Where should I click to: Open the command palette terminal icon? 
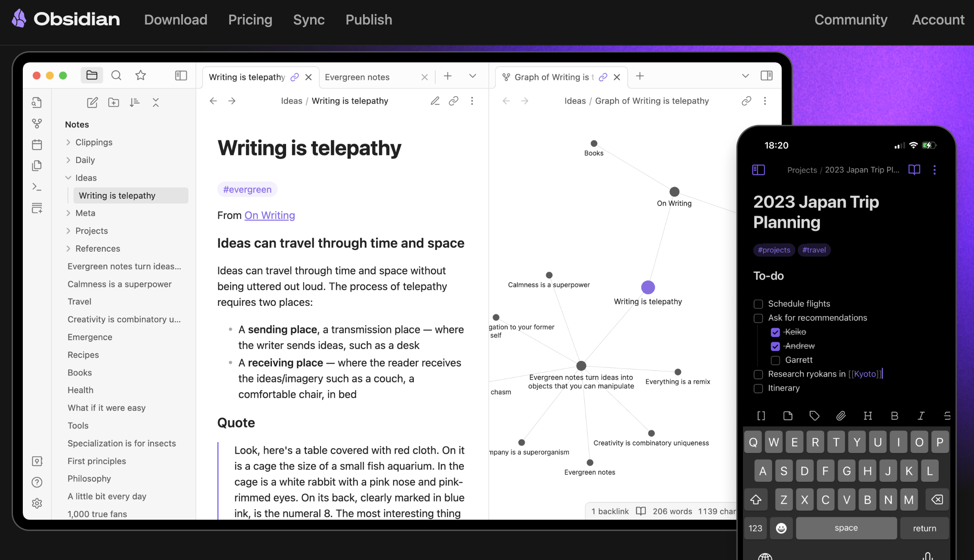tap(37, 187)
